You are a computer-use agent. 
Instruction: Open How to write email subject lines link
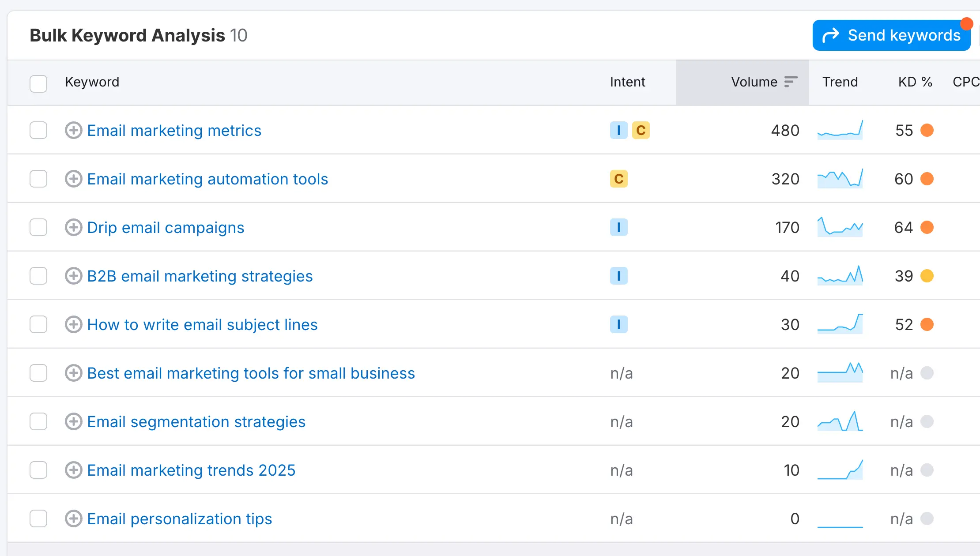pyautogui.click(x=202, y=325)
